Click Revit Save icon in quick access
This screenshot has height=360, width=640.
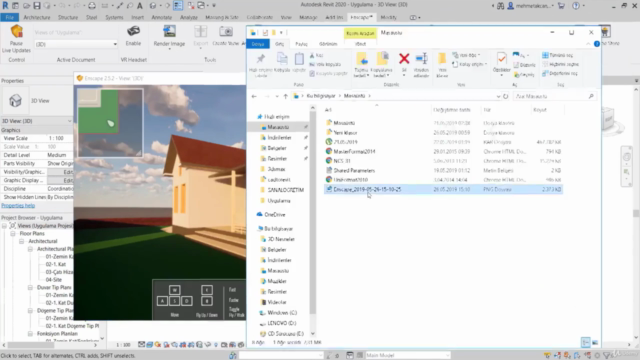coord(37,6)
